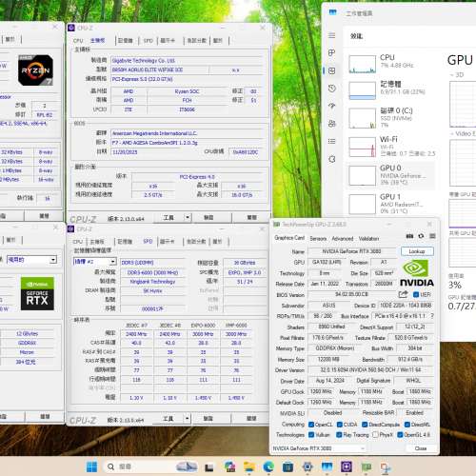Click Name field NVIDIA GeForce RTX 3080
The image size is (476, 476).
pos(352,251)
